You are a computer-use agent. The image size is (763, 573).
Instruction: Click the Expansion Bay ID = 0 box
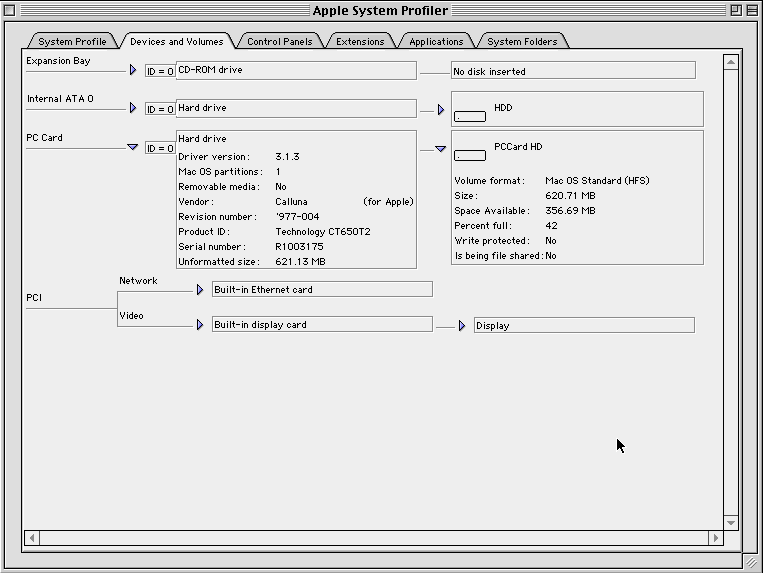160,71
